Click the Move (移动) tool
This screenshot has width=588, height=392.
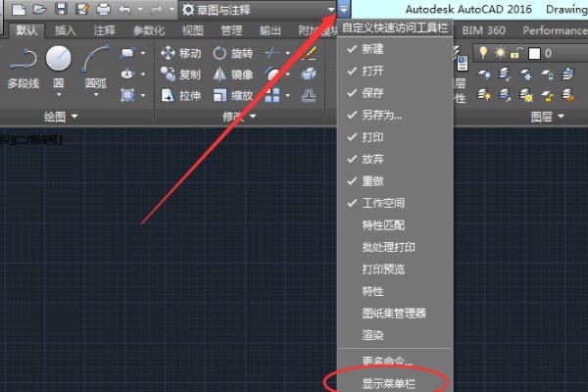click(x=180, y=53)
